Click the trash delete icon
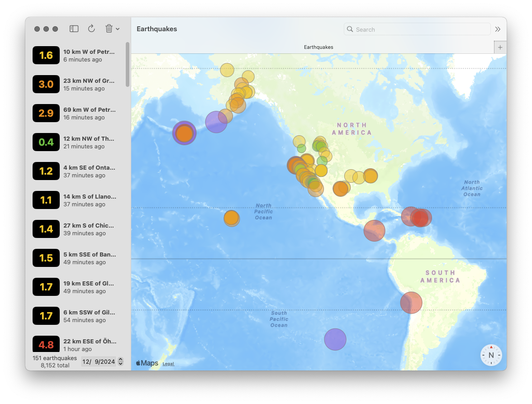The width and height of the screenshot is (532, 404). pyautogui.click(x=109, y=29)
